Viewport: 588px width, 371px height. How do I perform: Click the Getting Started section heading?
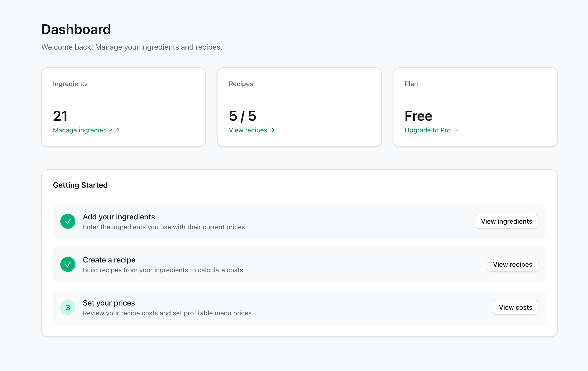tap(80, 185)
